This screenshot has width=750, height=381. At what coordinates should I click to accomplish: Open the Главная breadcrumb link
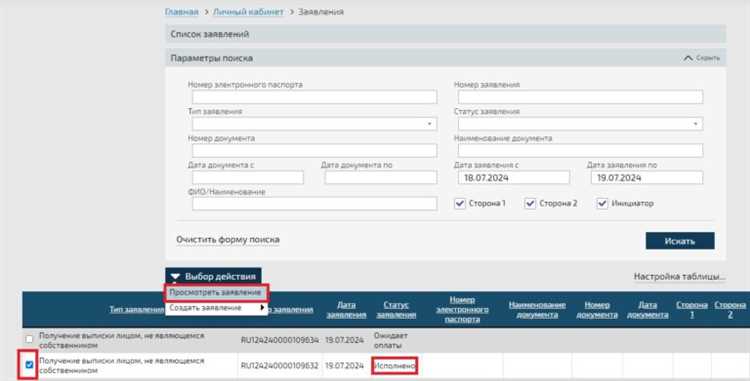pyautogui.click(x=182, y=11)
